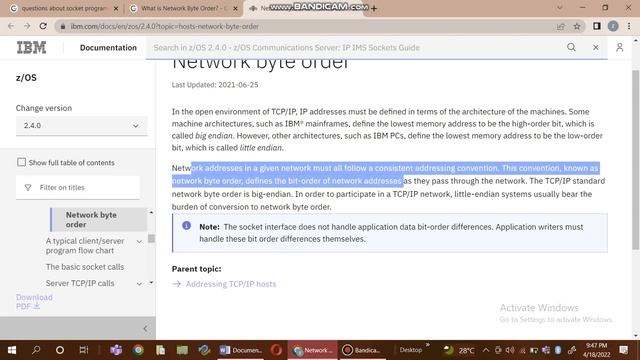The image size is (640, 360).
Task: Click the Last Updated: 2021-06-25 text
Action: coord(215,85)
